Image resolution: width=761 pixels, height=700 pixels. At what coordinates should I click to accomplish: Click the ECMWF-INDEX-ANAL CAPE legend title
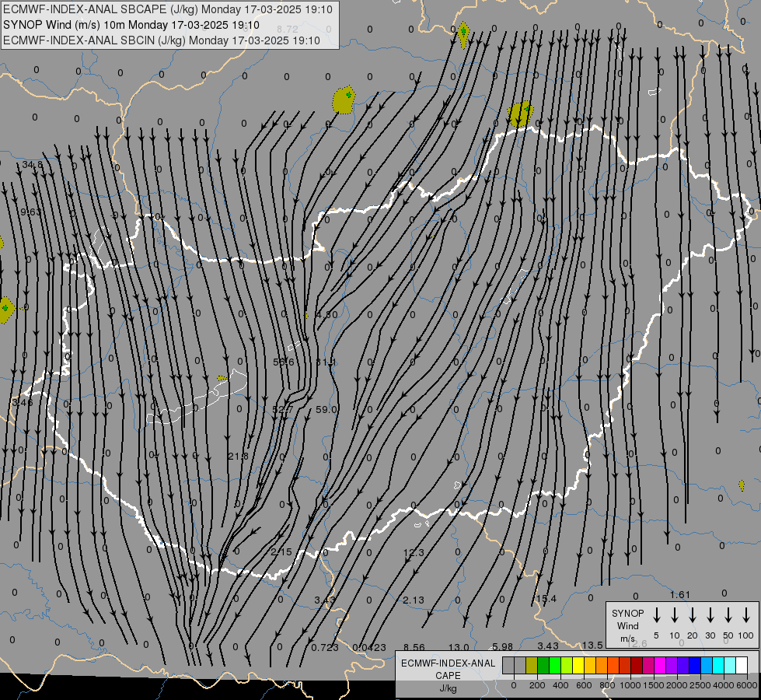448,669
